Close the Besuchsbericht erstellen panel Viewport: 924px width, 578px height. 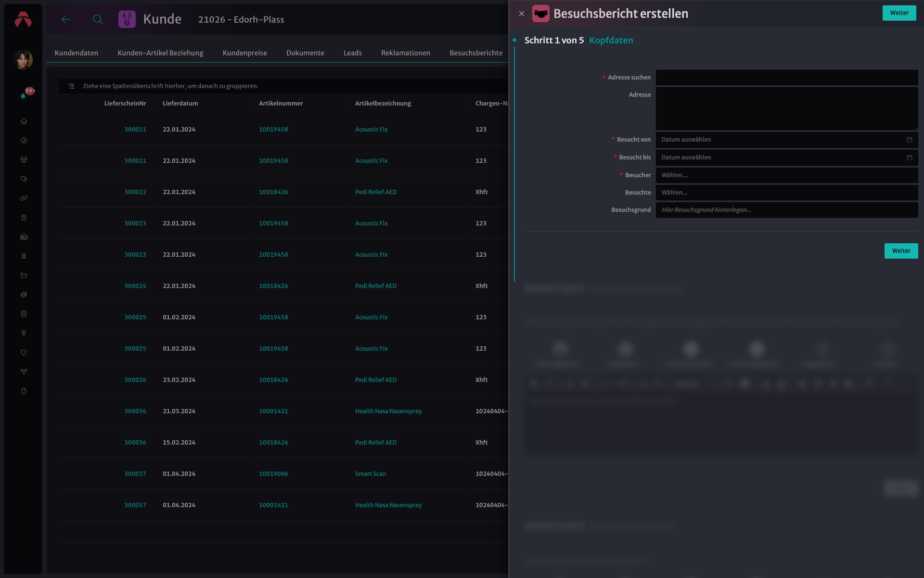coord(522,13)
